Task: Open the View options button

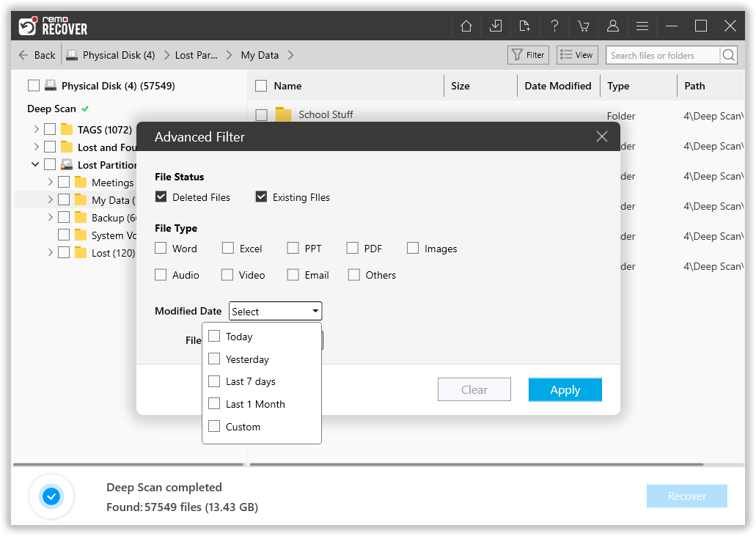Action: point(577,55)
